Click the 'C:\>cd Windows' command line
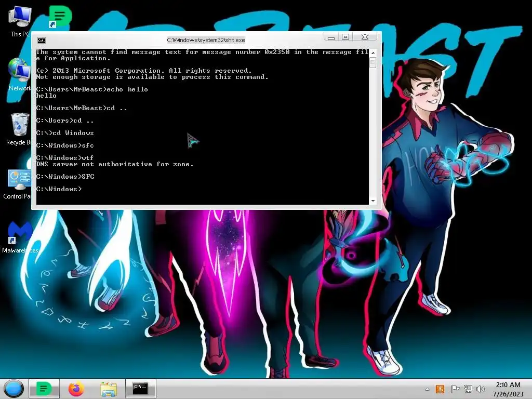532x399 pixels. 65,133
